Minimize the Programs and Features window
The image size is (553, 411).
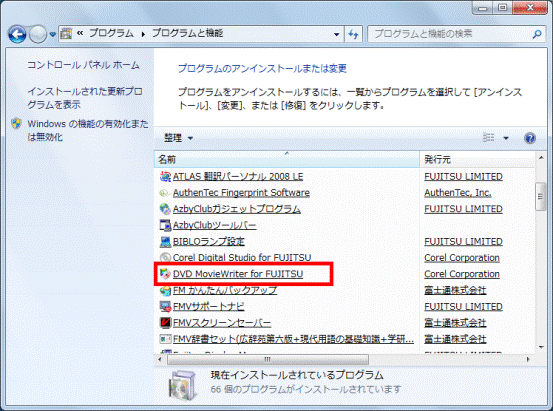point(482,7)
